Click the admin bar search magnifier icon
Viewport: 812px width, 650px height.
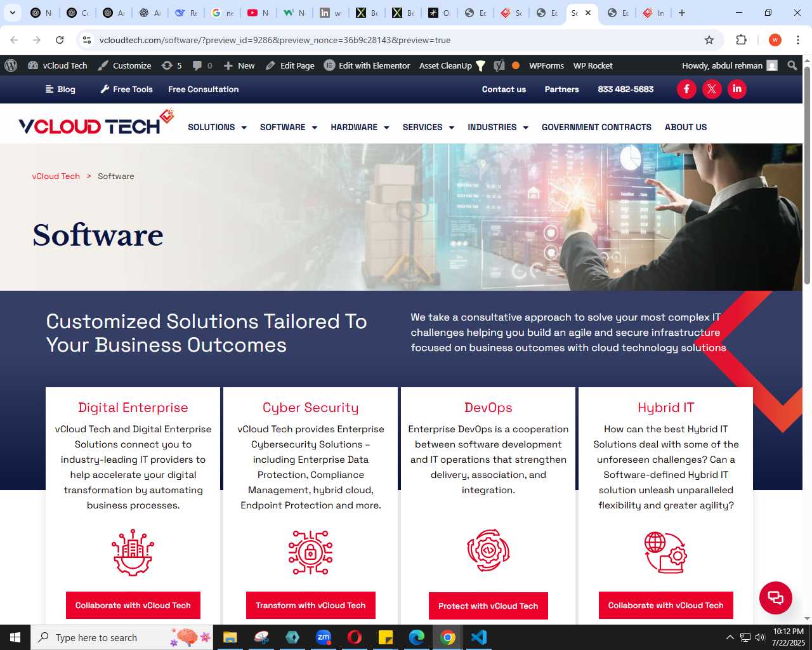coord(792,65)
